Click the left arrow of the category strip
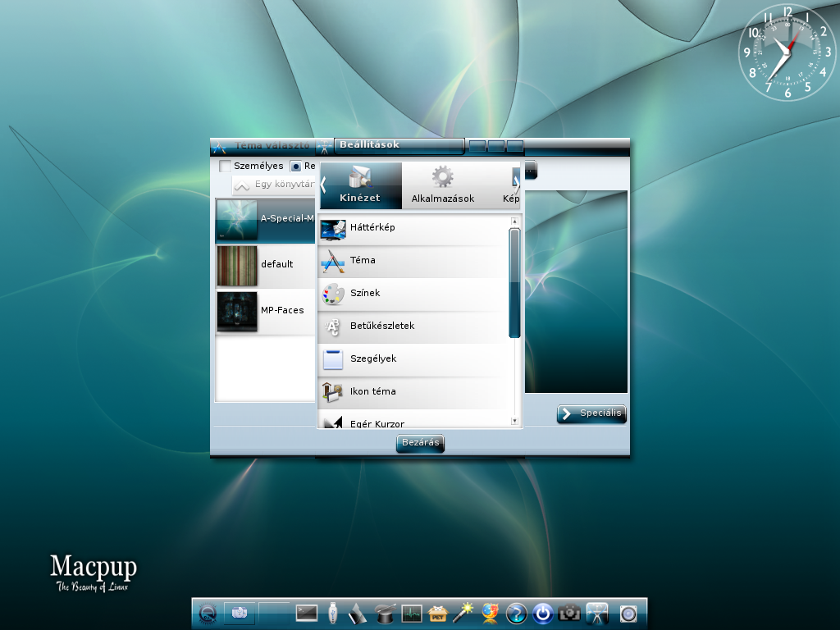This screenshot has width=840, height=630. click(323, 185)
